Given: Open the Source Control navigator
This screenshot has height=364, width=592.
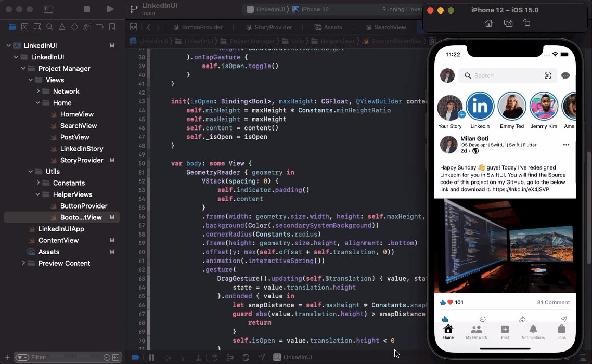Looking at the screenshot, I should click(x=24, y=27).
